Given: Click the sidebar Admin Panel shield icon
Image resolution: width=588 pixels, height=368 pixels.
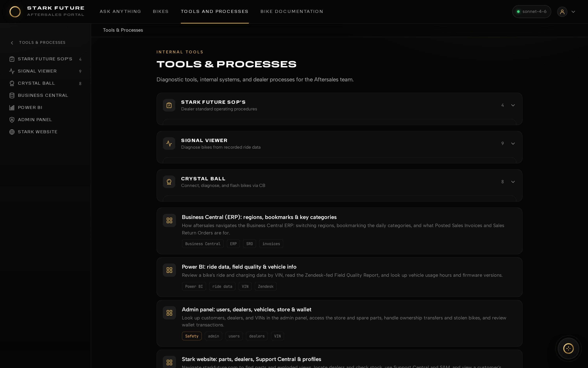Looking at the screenshot, I should tap(12, 120).
